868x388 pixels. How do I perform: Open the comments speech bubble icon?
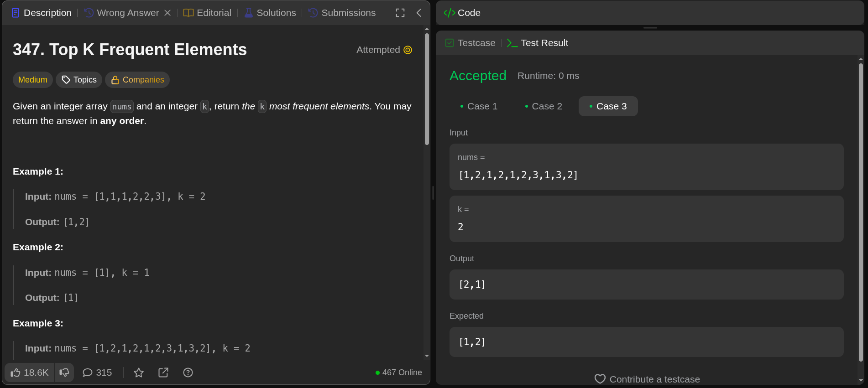(x=87, y=372)
